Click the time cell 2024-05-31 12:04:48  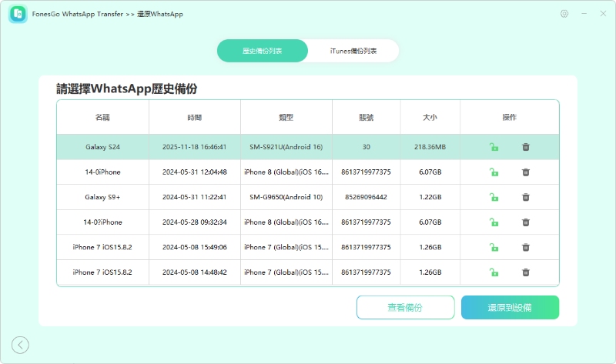(195, 172)
